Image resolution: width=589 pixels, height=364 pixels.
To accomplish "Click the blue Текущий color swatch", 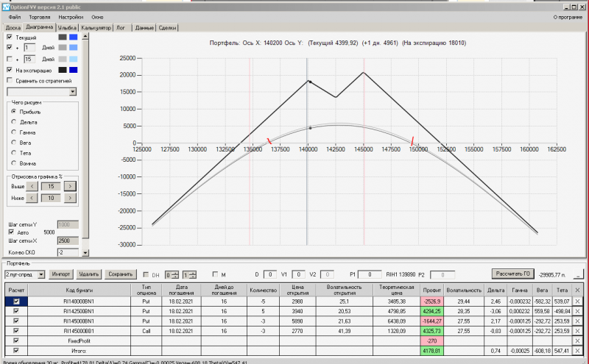I will [x=73, y=37].
